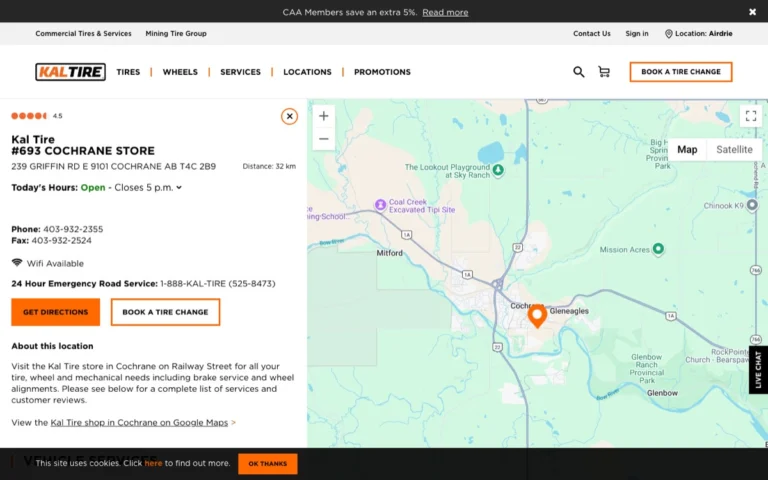Click The Lookout Playground map marker

(498, 170)
